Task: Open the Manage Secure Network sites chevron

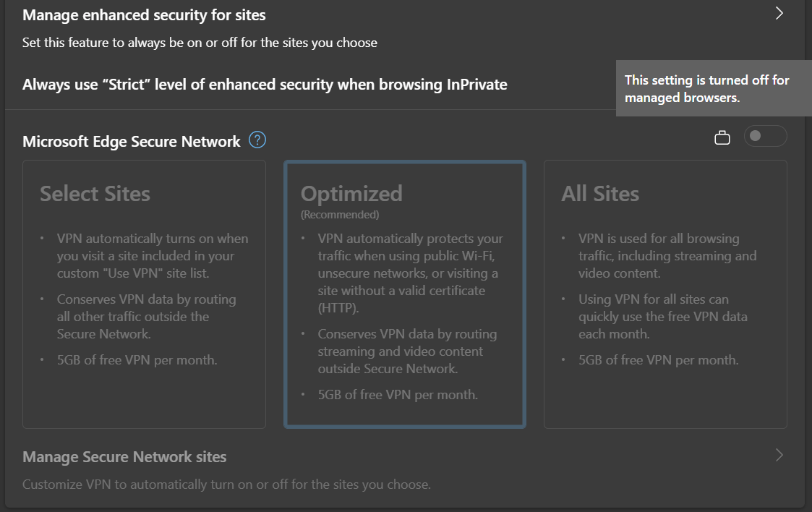Action: 779,455
